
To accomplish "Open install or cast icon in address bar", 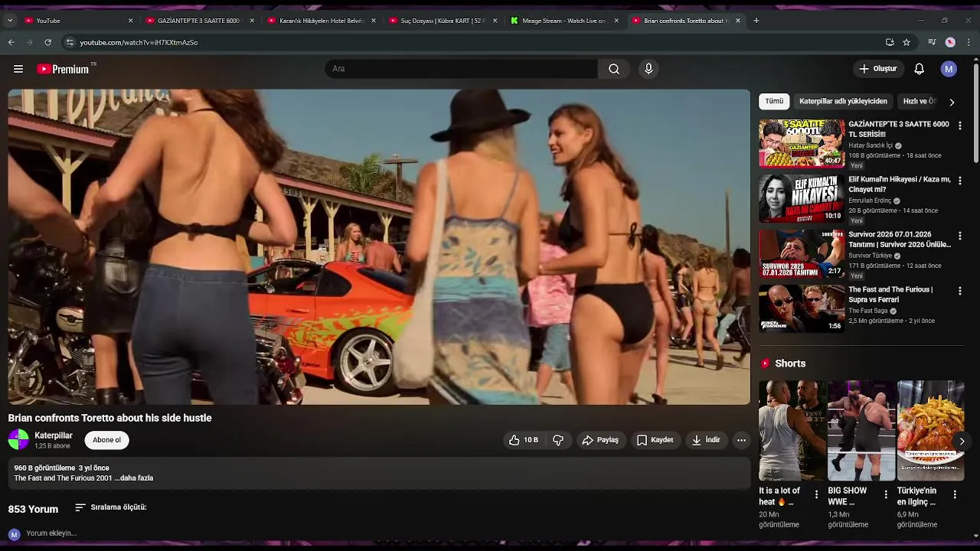I will (890, 42).
